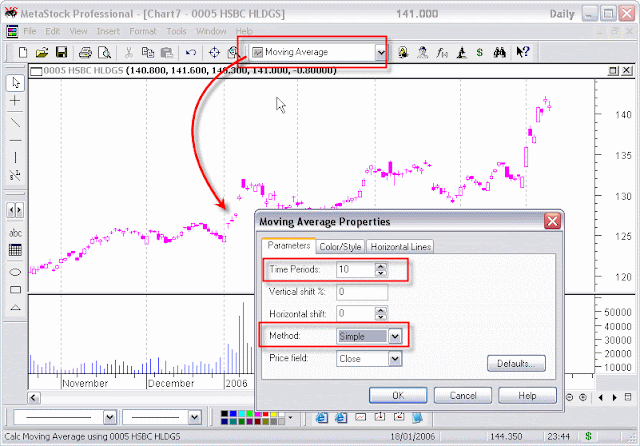Pick the magenta color swatch

[x=257, y=414]
